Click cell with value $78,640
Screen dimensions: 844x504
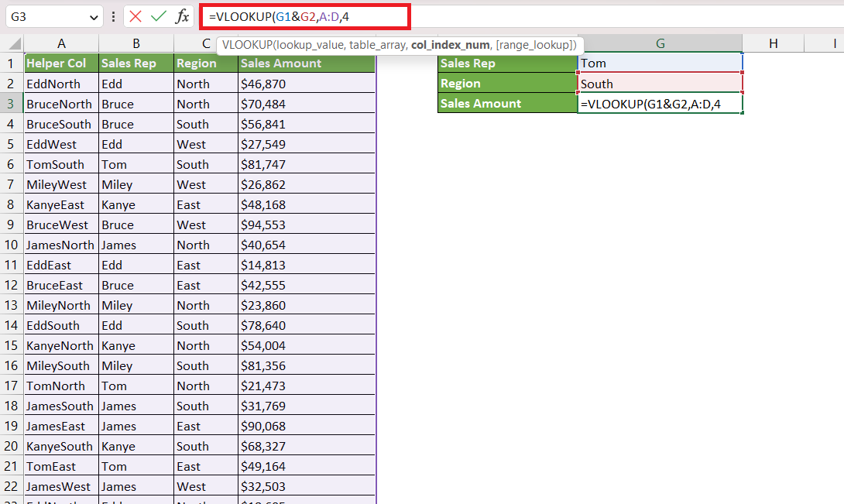point(307,325)
